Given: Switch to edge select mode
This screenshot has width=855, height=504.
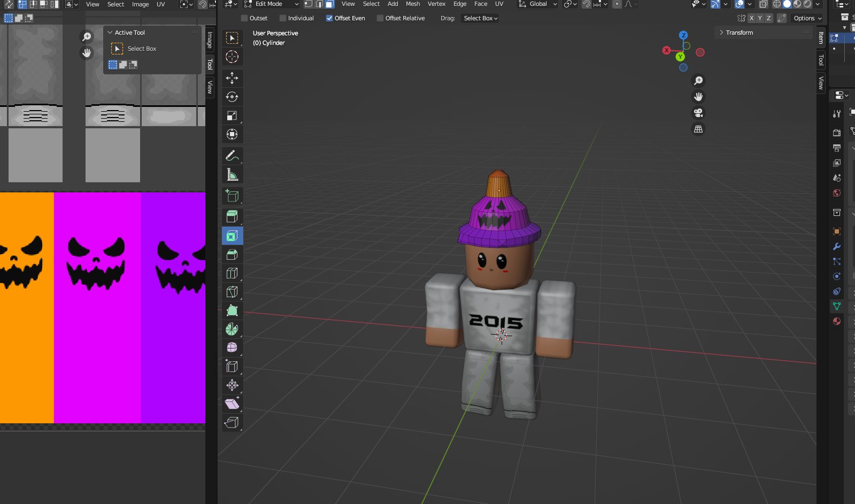Looking at the screenshot, I should tap(319, 4).
